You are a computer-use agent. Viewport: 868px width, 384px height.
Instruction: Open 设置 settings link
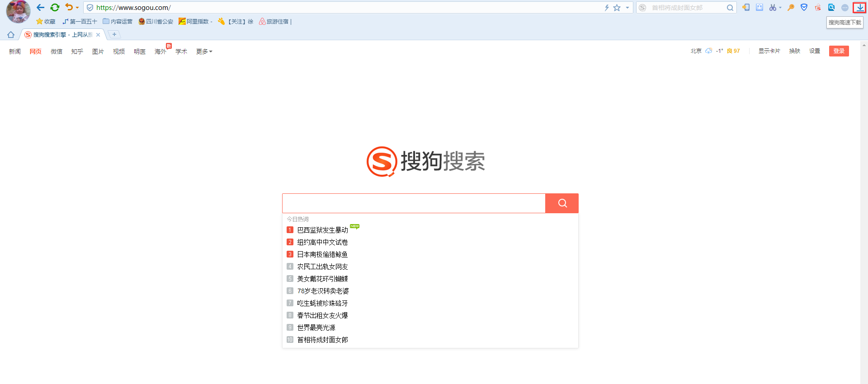click(815, 51)
